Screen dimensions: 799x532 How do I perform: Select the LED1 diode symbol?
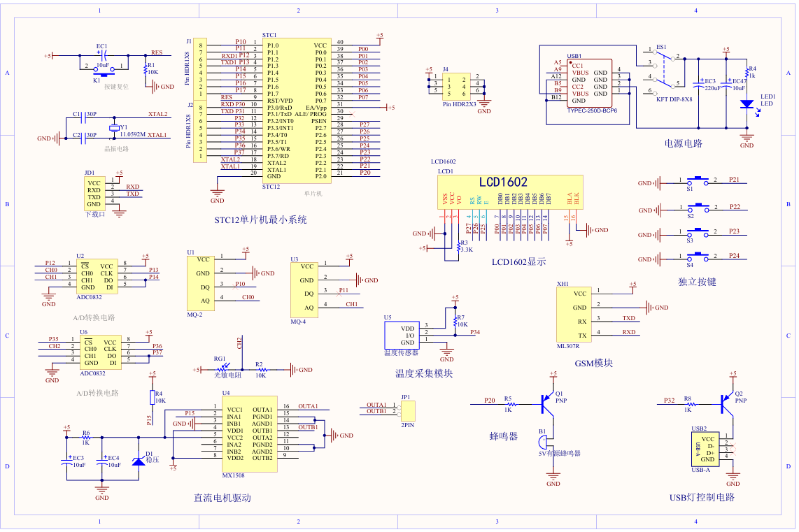(747, 104)
